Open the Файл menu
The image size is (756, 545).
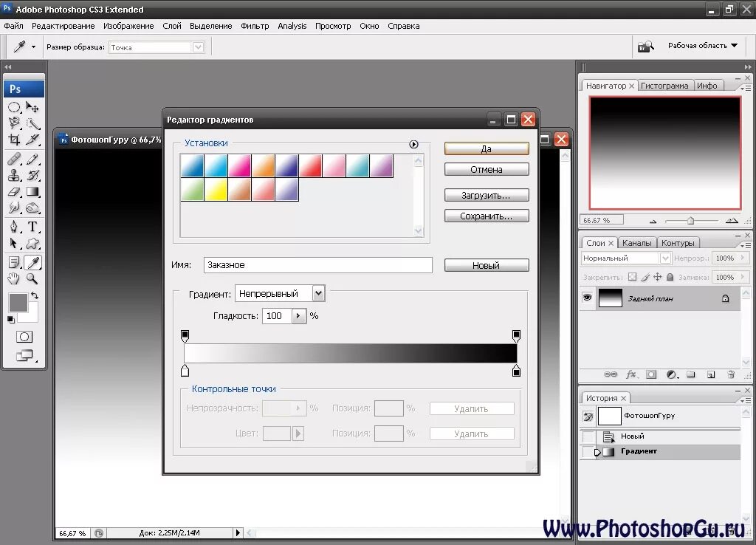(13, 26)
